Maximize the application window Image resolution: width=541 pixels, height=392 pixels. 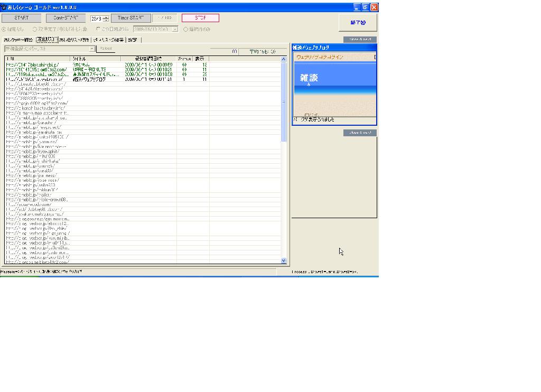(x=366, y=7)
